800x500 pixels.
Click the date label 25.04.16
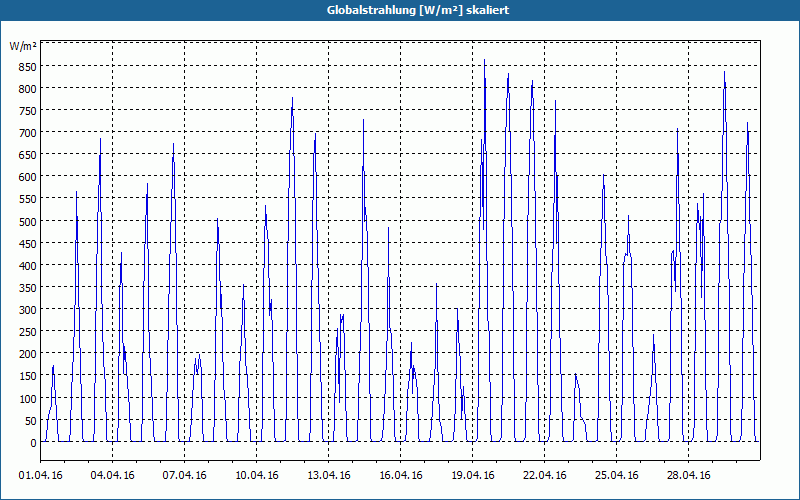pyautogui.click(x=617, y=476)
